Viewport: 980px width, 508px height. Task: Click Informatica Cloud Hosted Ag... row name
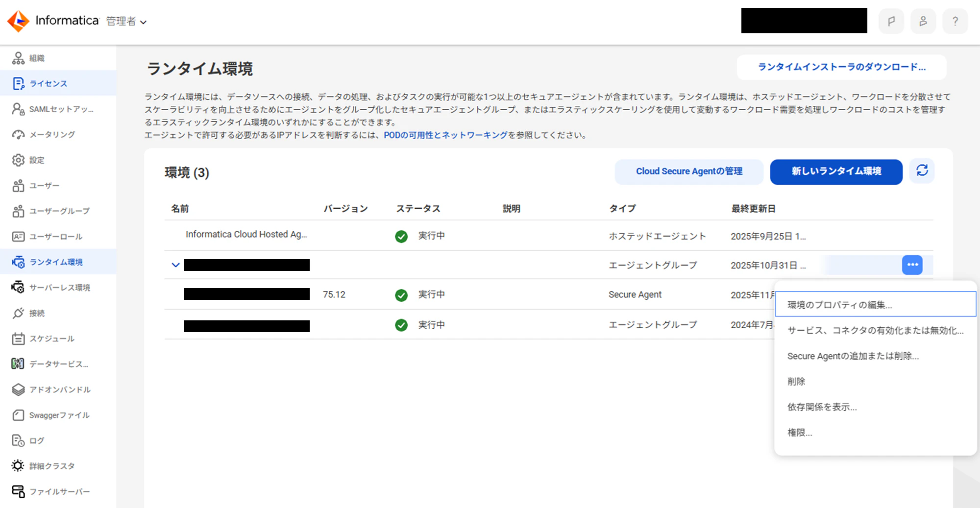(246, 235)
